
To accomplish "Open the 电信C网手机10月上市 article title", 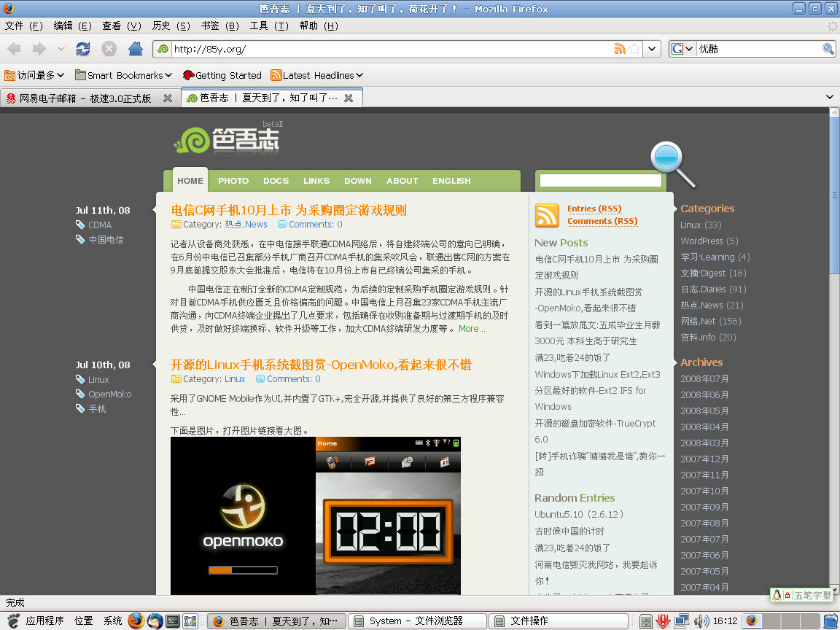I will 289,210.
